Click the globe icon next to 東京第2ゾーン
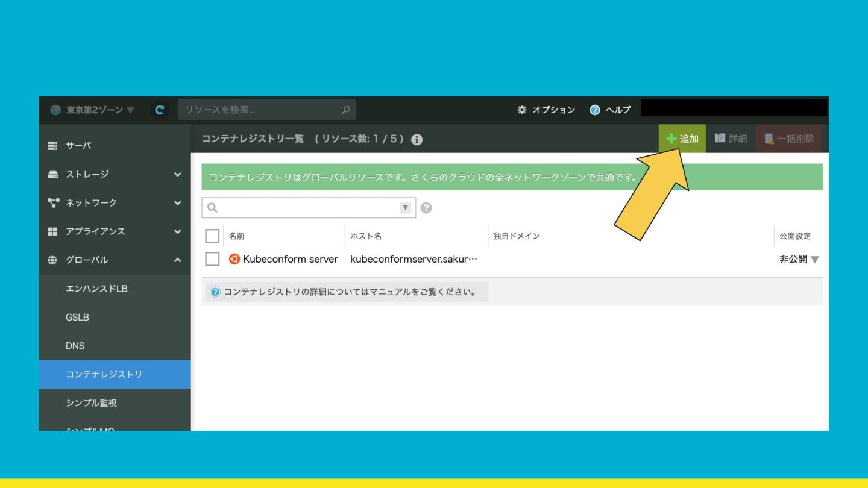The height and width of the screenshot is (488, 868). tap(55, 110)
